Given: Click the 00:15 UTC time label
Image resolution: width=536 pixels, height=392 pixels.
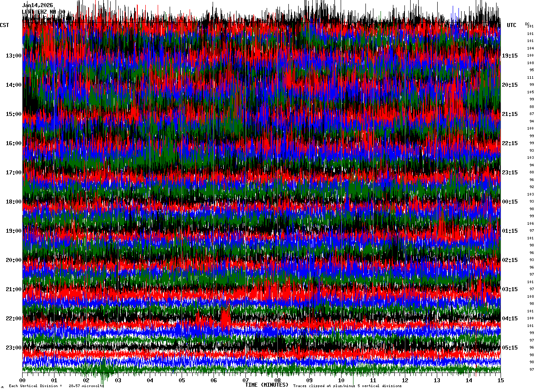Looking at the screenshot, I should 510,202.
